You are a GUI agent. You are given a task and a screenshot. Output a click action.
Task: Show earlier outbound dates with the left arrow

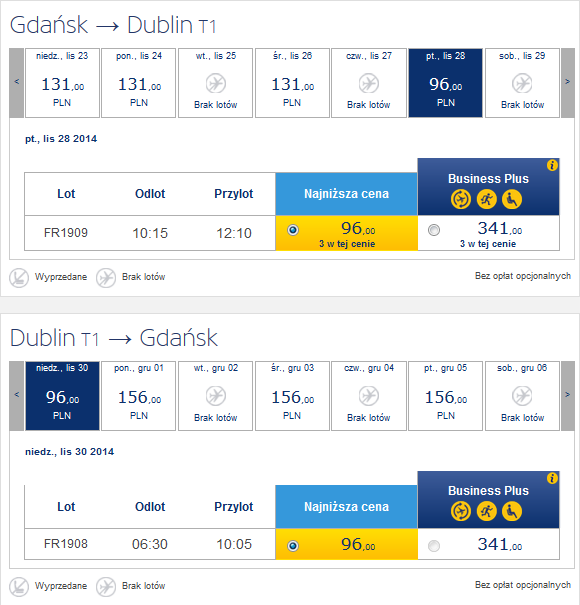[17, 83]
